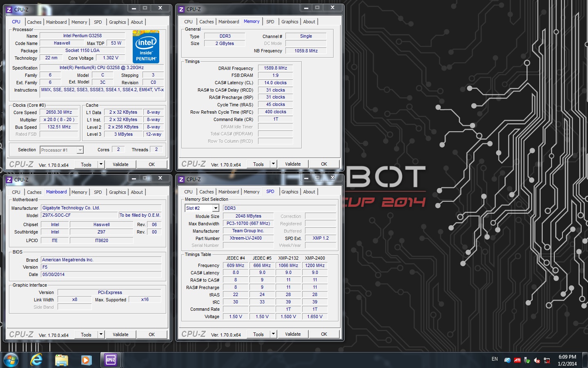Screen dimensions: 588x368
Task: Open CPU tab in SPD window
Action: click(188, 192)
